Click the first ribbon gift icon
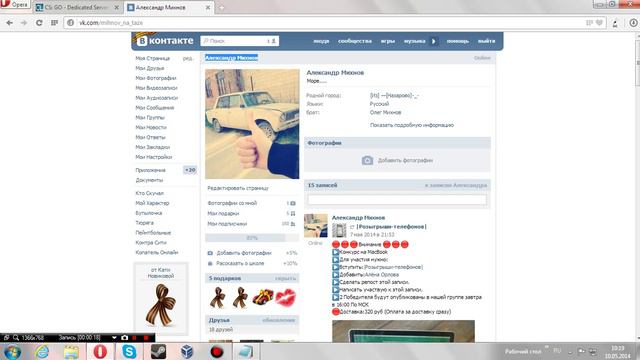This screenshot has height=360, width=640. click(218, 298)
